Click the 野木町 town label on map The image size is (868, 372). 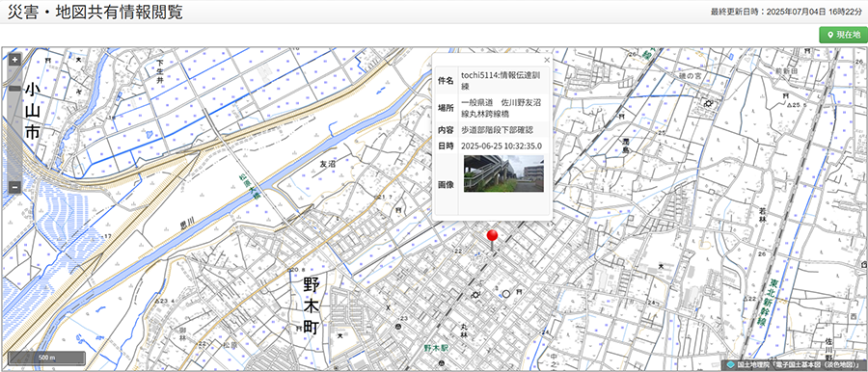312,306
